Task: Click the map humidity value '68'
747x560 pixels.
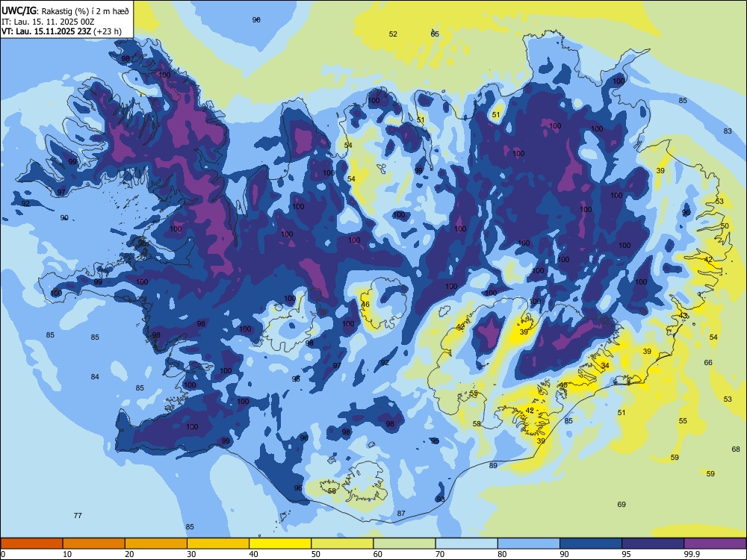Action: coord(736,449)
